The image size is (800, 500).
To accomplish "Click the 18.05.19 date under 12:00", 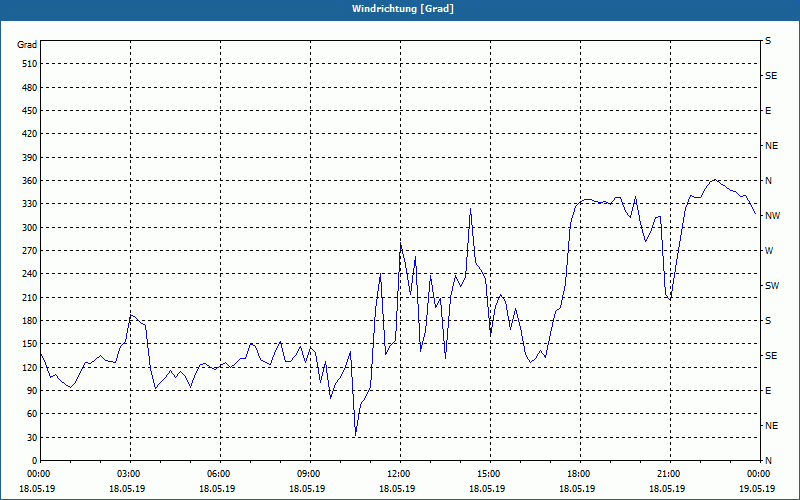I will point(397,488).
